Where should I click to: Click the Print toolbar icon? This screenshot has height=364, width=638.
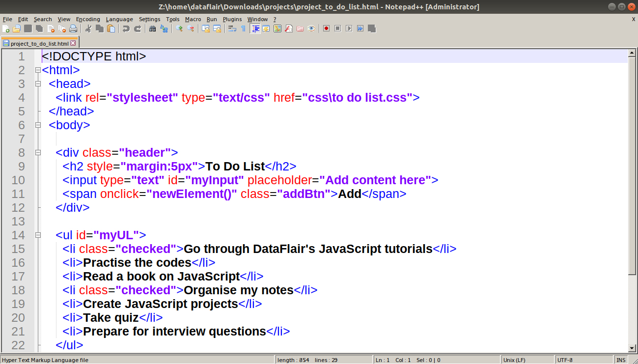coord(74,28)
